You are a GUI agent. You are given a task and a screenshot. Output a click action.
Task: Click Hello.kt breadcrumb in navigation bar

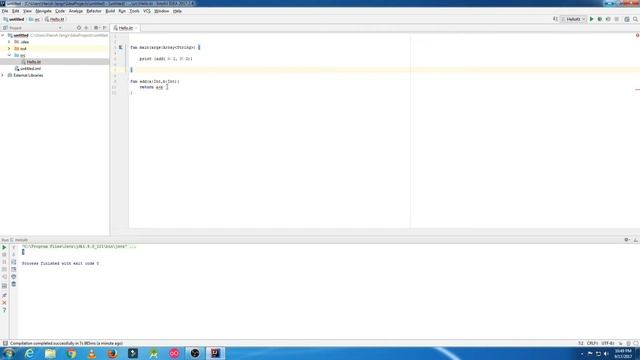point(54,19)
